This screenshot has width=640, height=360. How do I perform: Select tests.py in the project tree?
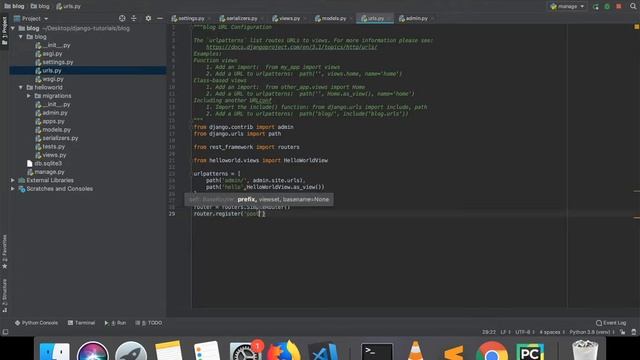[x=53, y=147]
